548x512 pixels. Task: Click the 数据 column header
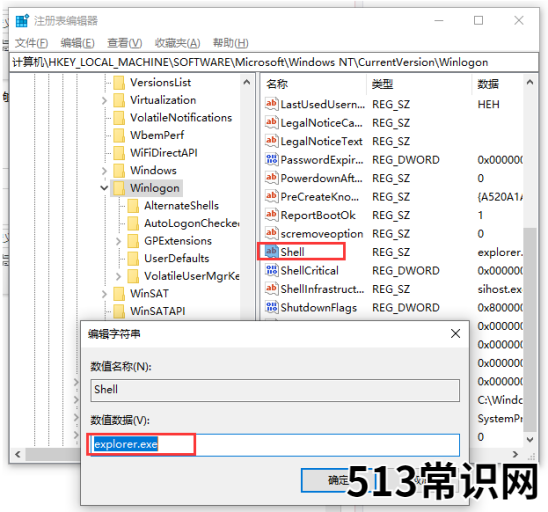coord(498,84)
